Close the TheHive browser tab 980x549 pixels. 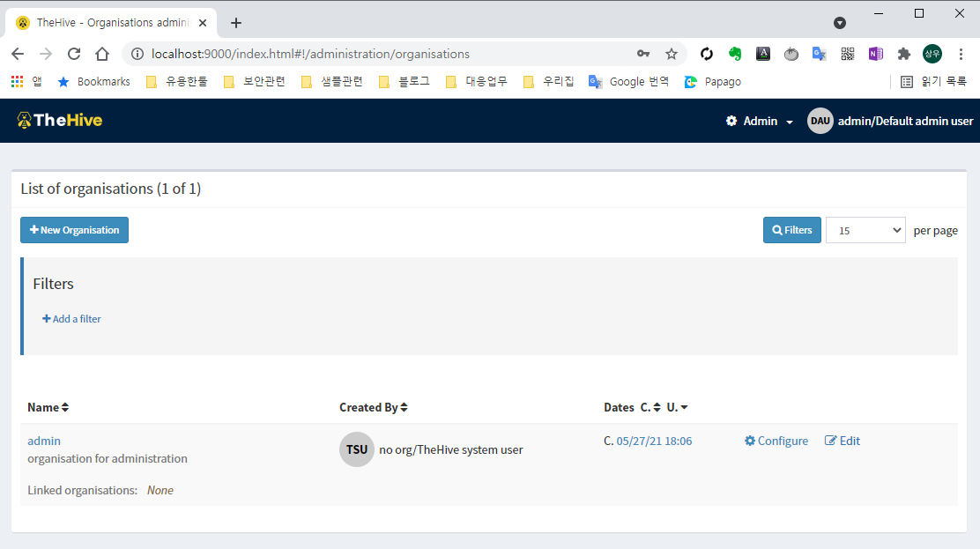[203, 23]
